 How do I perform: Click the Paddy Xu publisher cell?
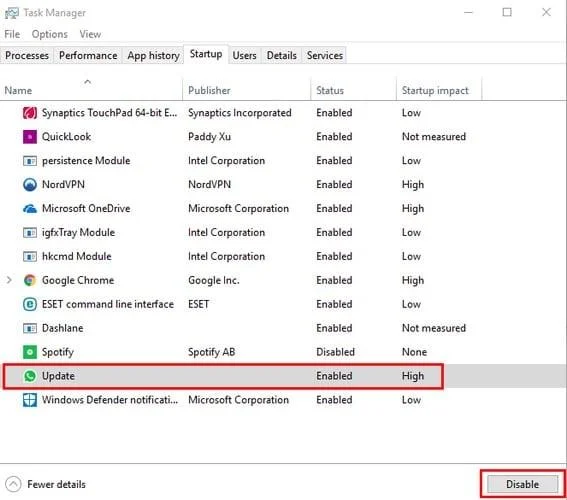209,137
